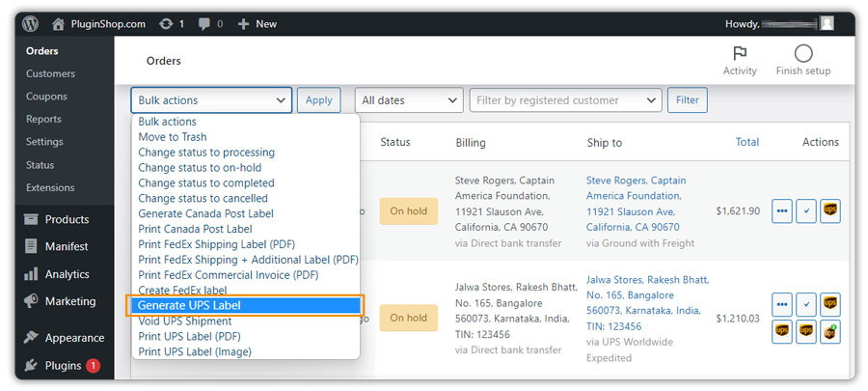868x391 pixels.
Task: Click the $1,210.03 order total
Action: pos(738,319)
